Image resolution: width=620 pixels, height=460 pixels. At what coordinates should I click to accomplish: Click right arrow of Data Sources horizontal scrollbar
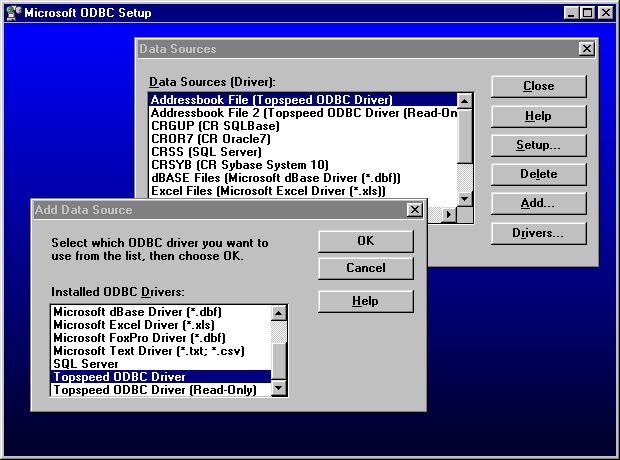coord(449,214)
